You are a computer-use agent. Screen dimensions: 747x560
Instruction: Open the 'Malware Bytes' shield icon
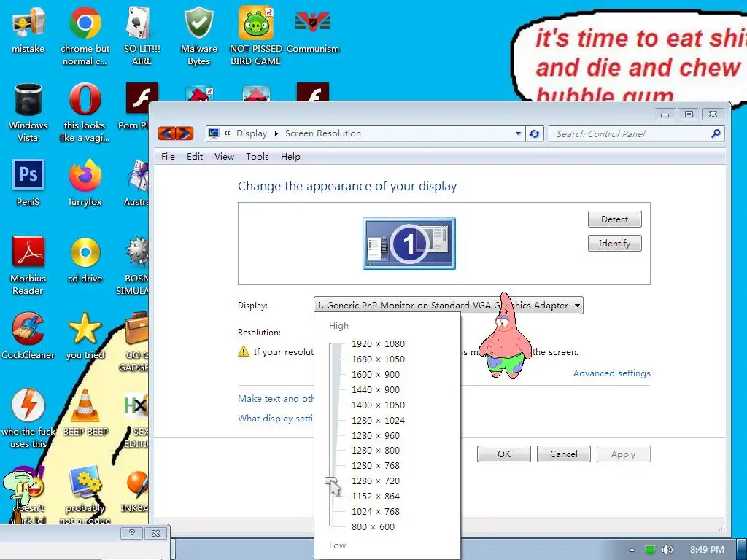point(198,36)
